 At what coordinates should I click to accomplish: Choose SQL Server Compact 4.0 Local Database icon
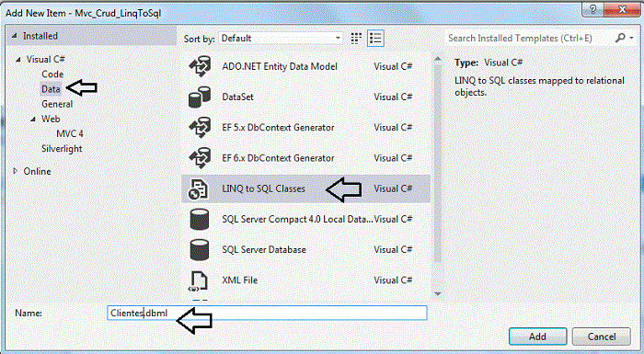click(200, 220)
